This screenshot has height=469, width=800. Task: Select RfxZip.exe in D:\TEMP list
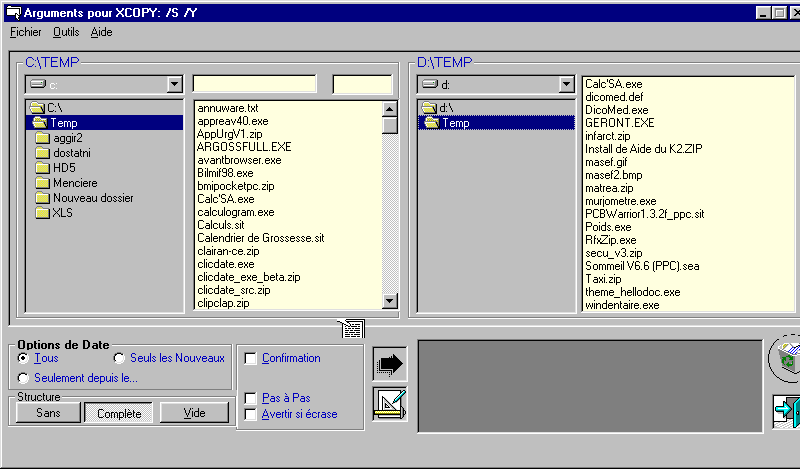point(610,240)
